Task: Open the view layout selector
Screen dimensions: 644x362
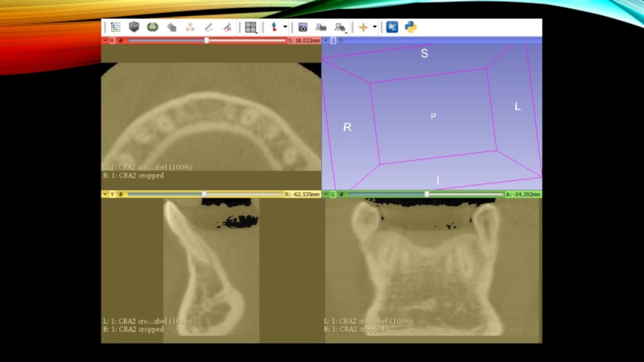Action: pyautogui.click(x=250, y=27)
